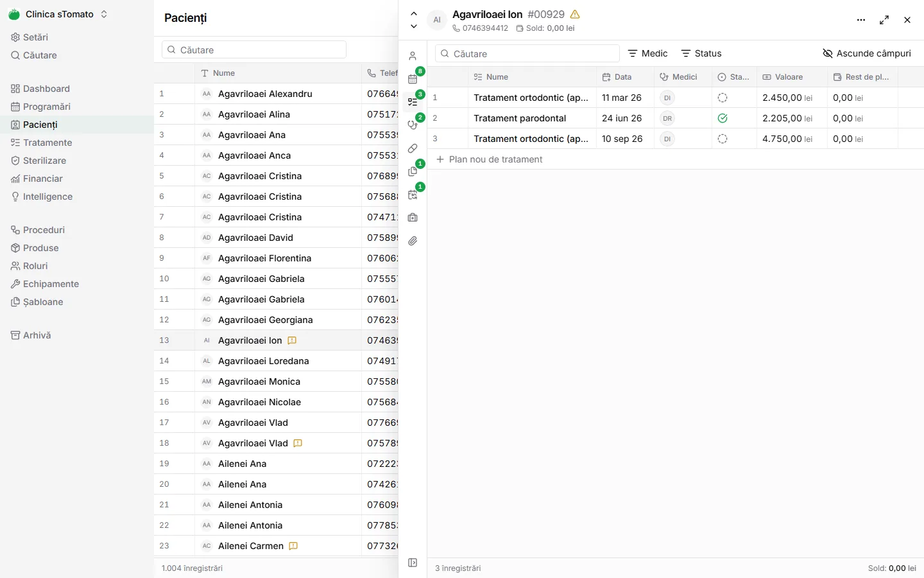Open the documents copy icon
The image size is (924, 578).
[413, 171]
